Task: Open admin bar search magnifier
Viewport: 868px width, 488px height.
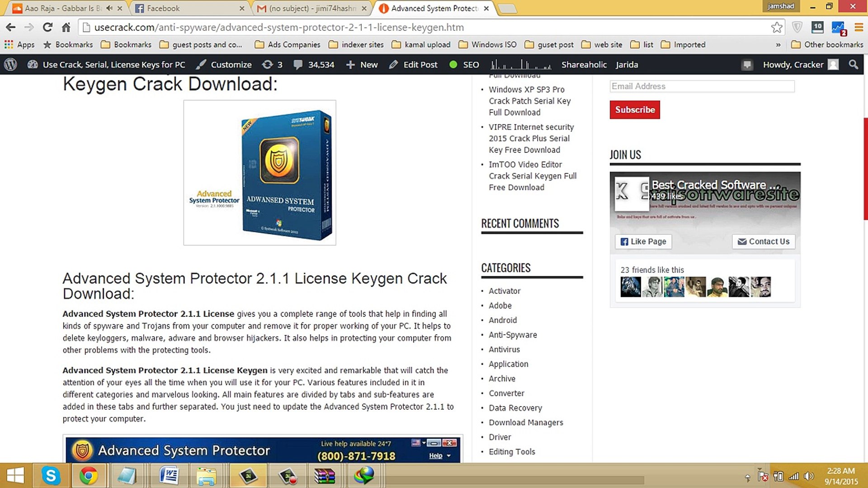Action: tap(853, 65)
